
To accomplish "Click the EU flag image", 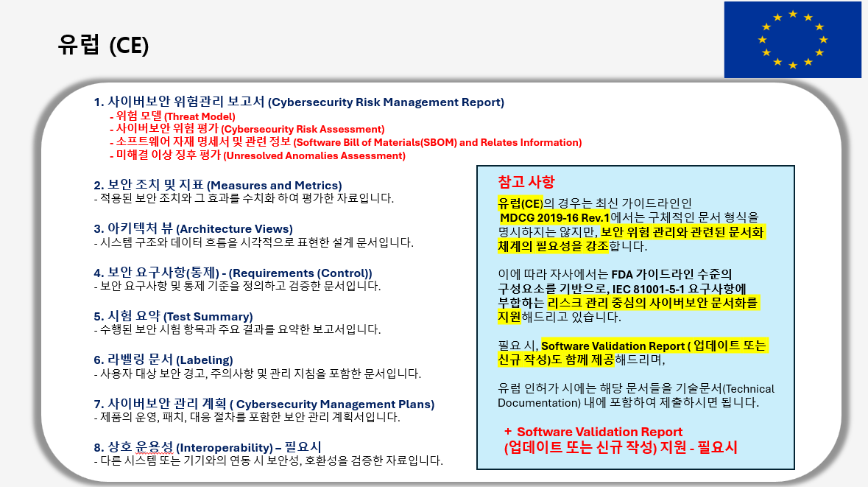I will (792, 41).
